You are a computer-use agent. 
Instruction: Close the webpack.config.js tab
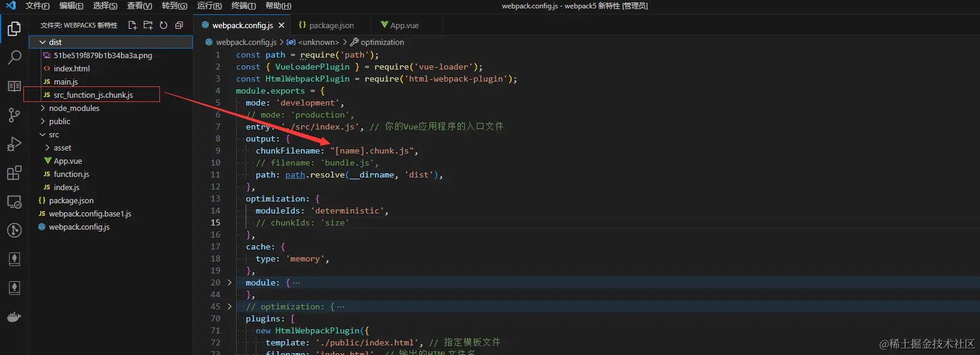282,25
